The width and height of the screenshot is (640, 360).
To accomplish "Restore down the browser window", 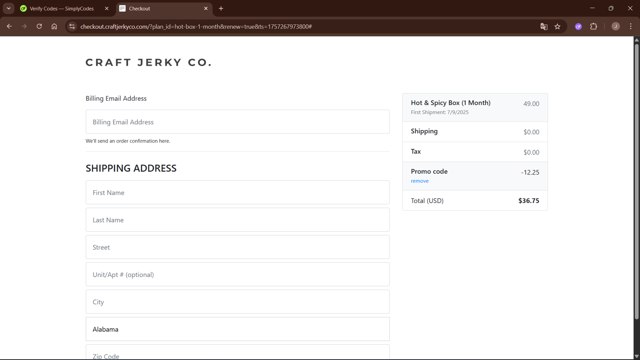I will pyautogui.click(x=611, y=8).
